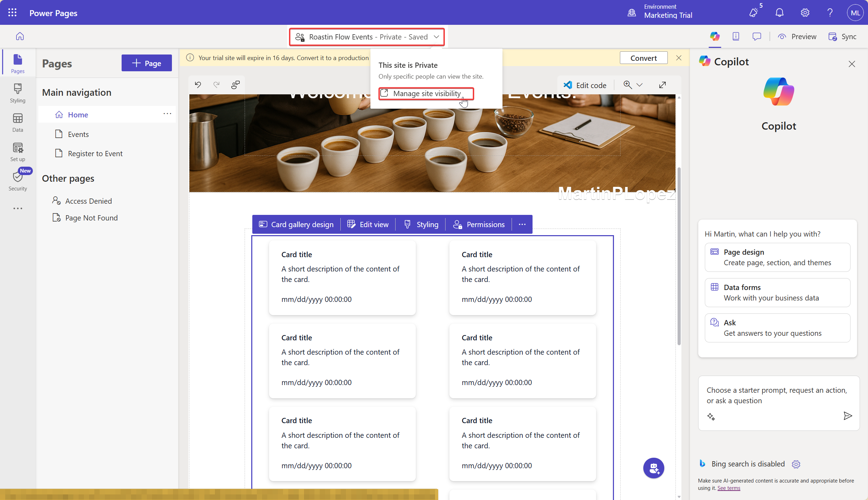Click the floating Copilot bot button

click(x=654, y=468)
